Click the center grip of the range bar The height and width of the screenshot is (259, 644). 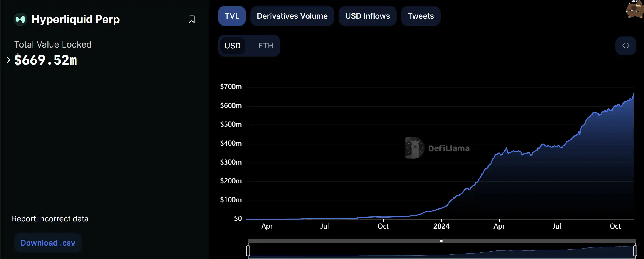point(441,241)
